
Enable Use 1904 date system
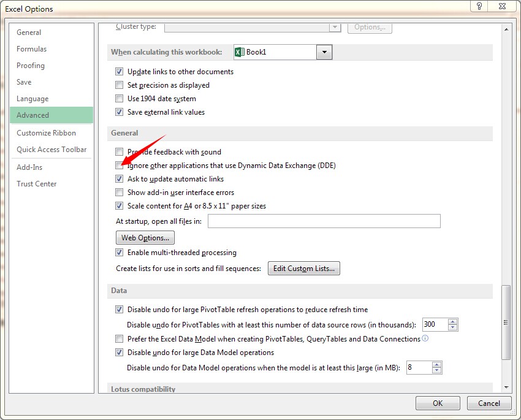pos(119,98)
